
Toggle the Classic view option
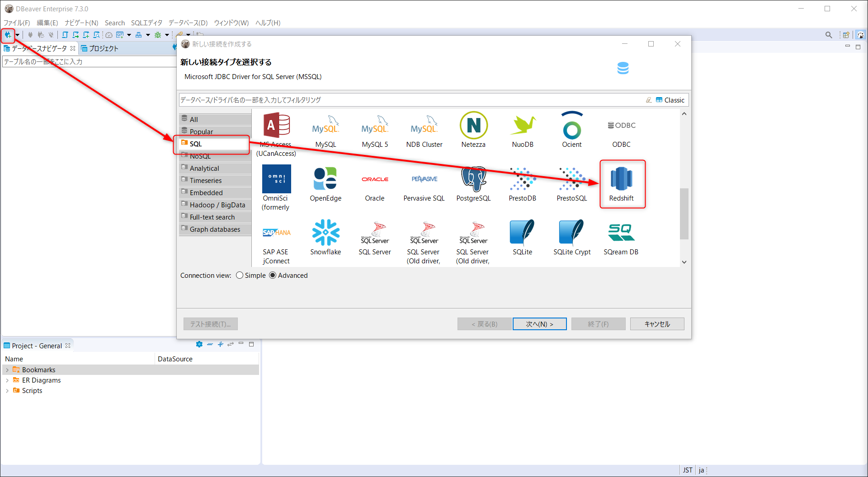670,100
